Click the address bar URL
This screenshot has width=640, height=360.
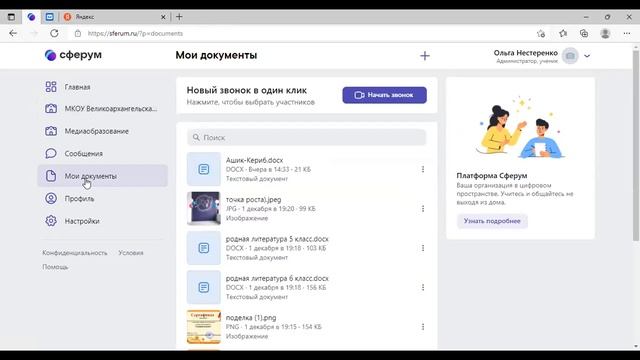coord(135,33)
